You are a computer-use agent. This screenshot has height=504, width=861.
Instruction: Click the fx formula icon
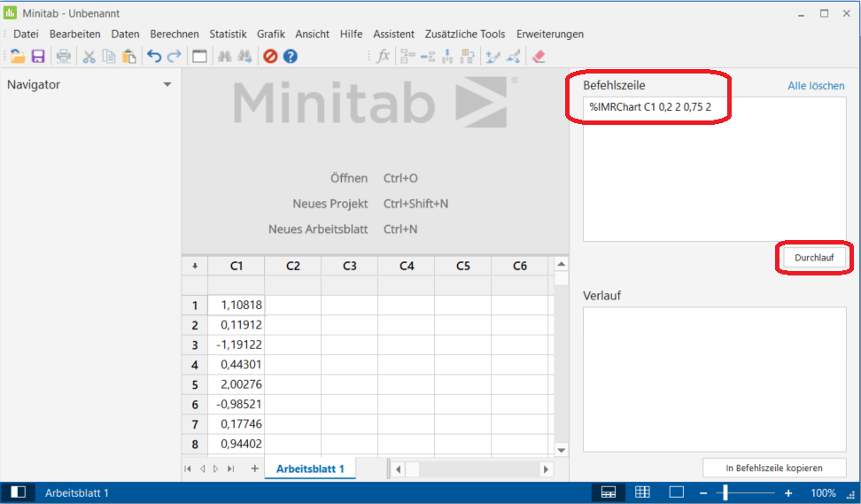coord(383,56)
